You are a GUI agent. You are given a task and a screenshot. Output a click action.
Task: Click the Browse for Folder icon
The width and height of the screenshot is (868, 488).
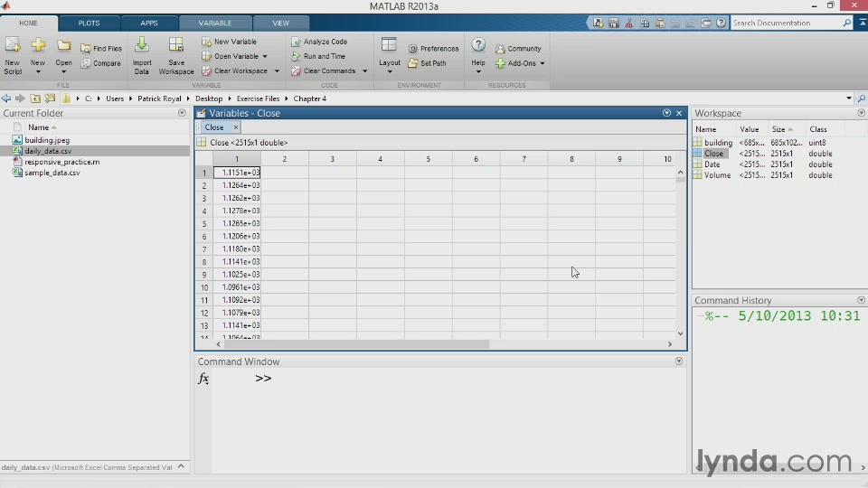(x=51, y=99)
